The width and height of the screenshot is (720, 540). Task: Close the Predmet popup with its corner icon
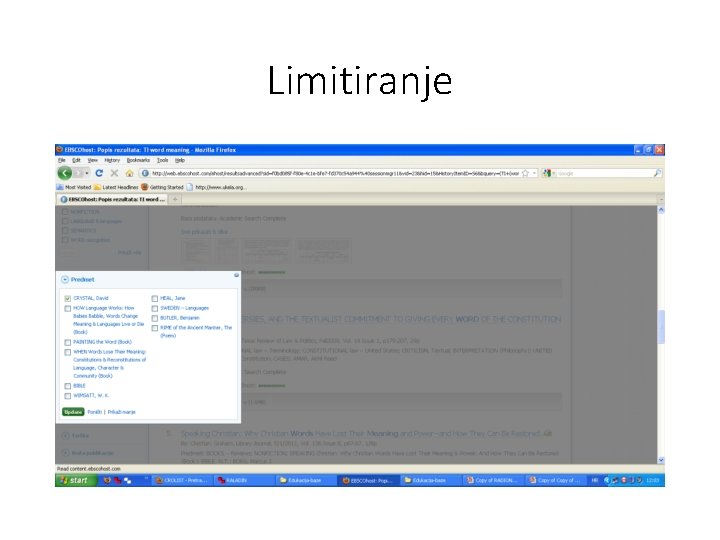236,275
